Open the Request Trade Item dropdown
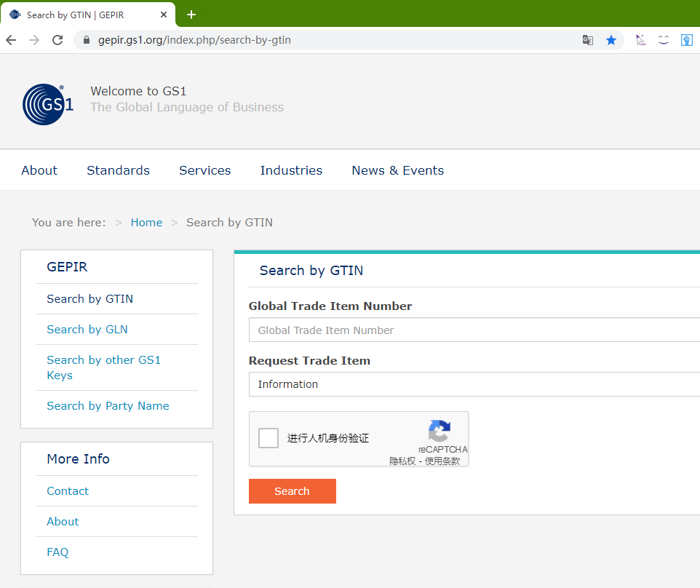The height and width of the screenshot is (588, 700). pyautogui.click(x=474, y=384)
